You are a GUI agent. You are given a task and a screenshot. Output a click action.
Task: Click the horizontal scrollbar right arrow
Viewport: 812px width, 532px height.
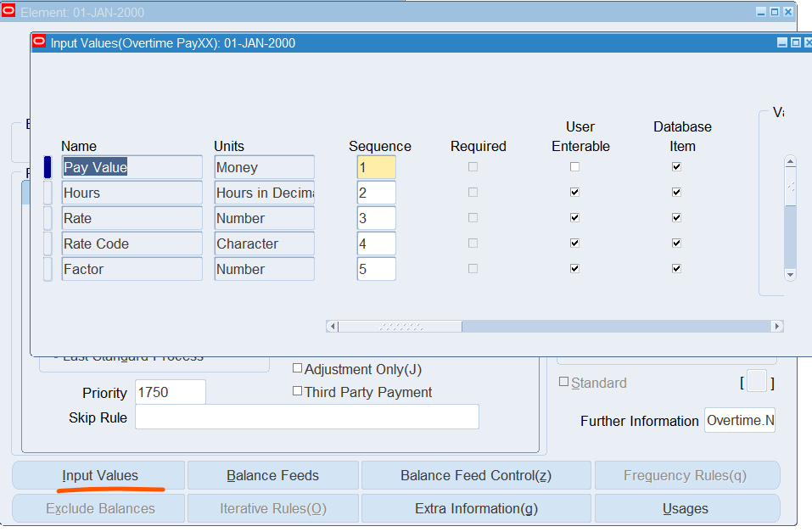[x=776, y=327]
